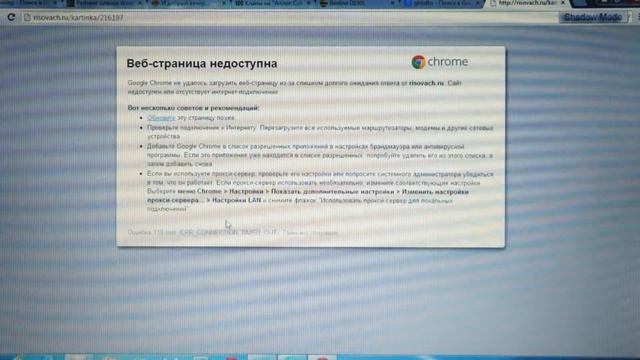Screen dimensions: 640x360
Task: Close the http://risovach.ru/kar tab
Action: pyautogui.click(x=563, y=3)
